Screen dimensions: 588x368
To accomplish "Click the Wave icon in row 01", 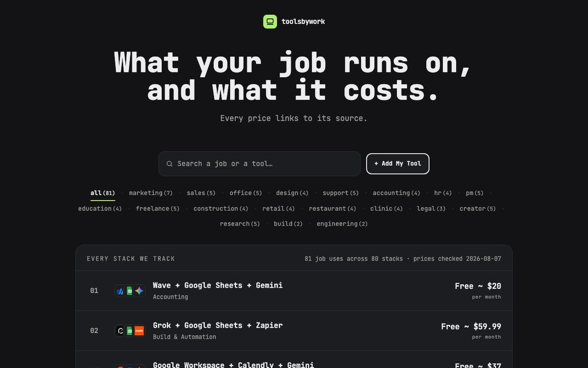I will click(x=120, y=291).
